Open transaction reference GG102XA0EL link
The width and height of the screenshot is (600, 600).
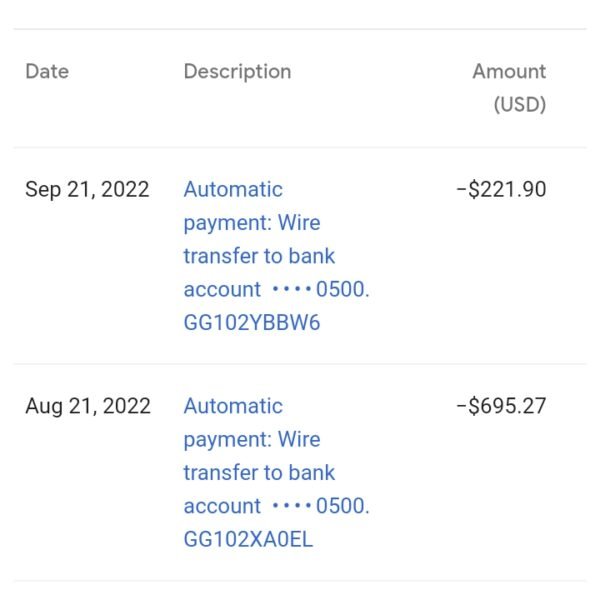[x=248, y=539]
